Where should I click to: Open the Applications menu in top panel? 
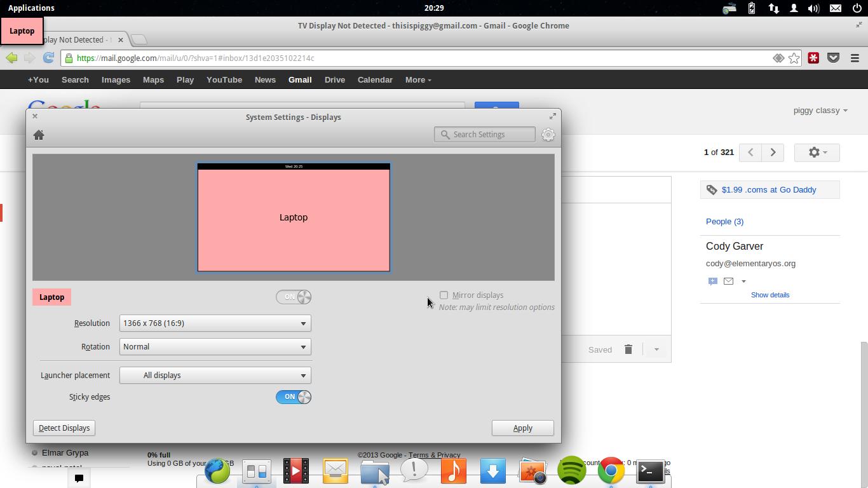(31, 8)
